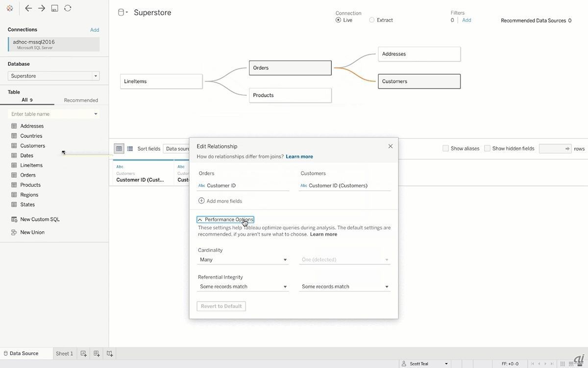The height and width of the screenshot is (368, 588).
Task: Click Orders in the table list
Action: pyautogui.click(x=28, y=175)
